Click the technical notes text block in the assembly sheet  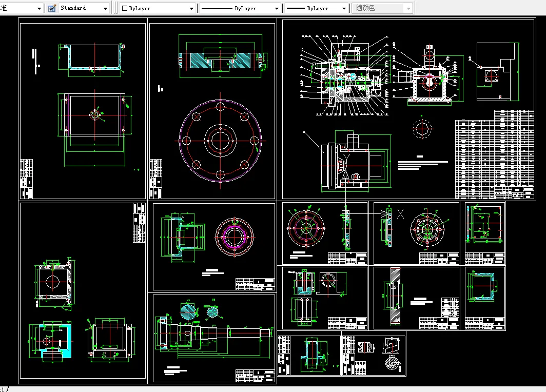pos(423,163)
